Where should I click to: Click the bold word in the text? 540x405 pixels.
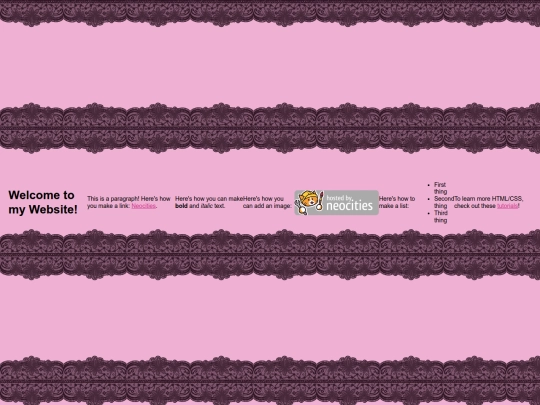click(x=181, y=206)
